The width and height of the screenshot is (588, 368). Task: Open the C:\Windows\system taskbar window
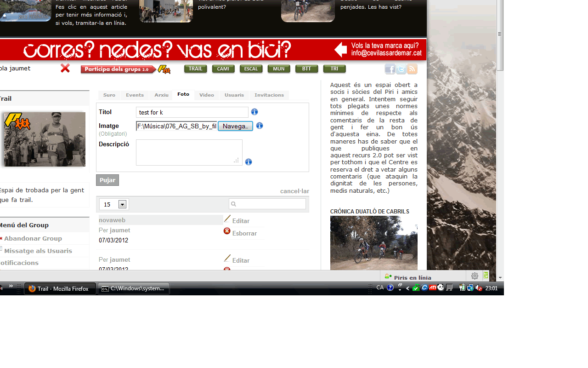(135, 288)
